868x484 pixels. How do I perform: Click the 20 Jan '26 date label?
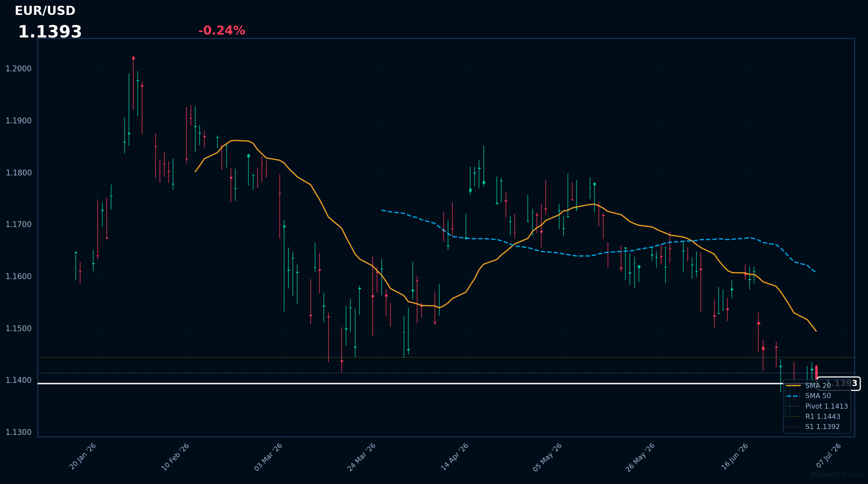[x=83, y=456]
